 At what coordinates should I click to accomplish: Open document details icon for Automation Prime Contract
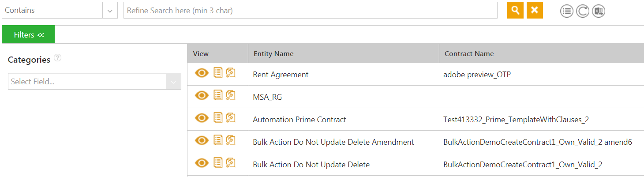[218, 117]
